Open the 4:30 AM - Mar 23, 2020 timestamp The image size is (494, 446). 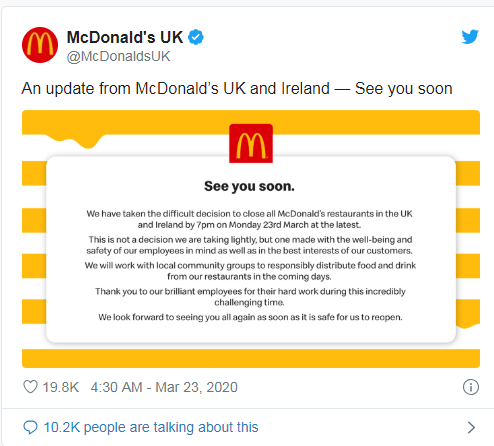[x=164, y=387]
